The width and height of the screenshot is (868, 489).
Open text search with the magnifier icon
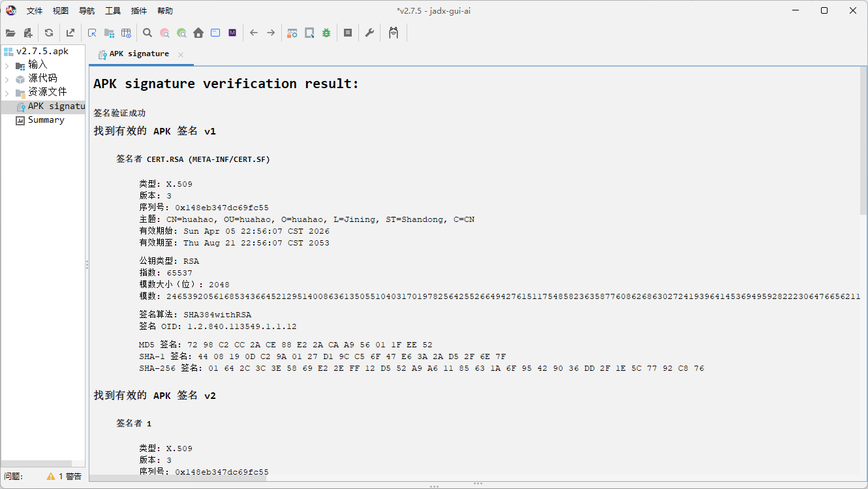pyautogui.click(x=147, y=32)
